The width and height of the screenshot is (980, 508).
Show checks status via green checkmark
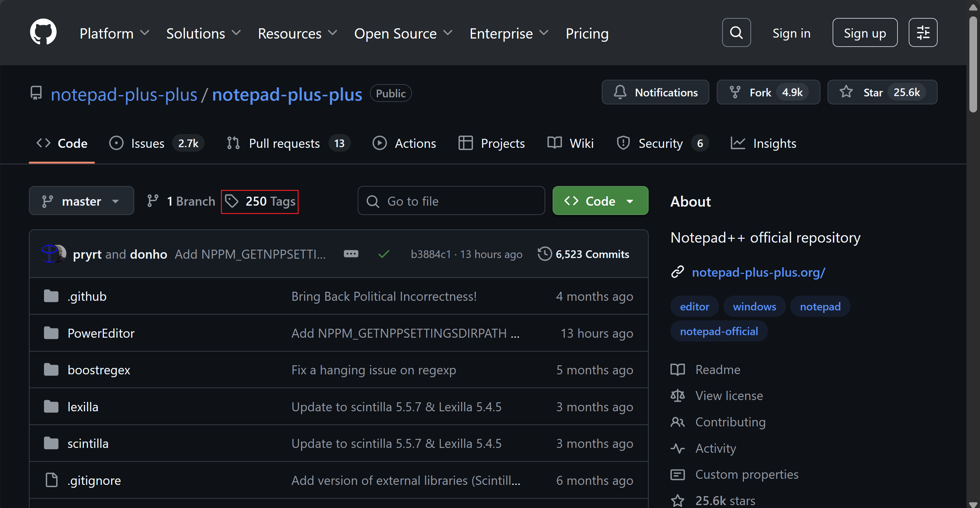click(x=384, y=254)
